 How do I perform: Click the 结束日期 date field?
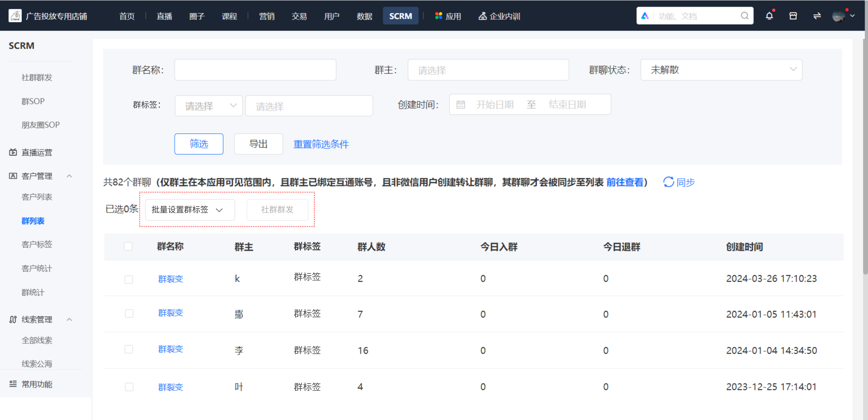coord(567,105)
